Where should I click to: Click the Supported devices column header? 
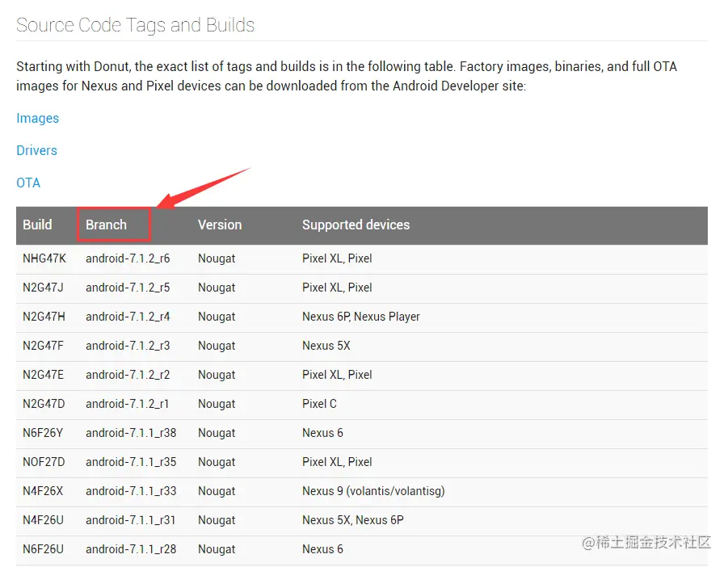click(x=356, y=225)
